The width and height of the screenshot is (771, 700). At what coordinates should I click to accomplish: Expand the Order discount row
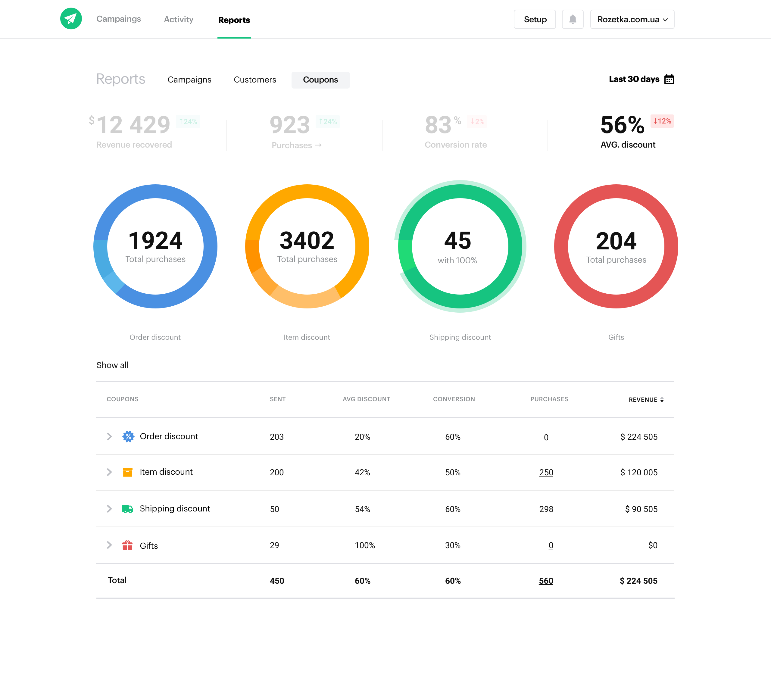(x=109, y=436)
